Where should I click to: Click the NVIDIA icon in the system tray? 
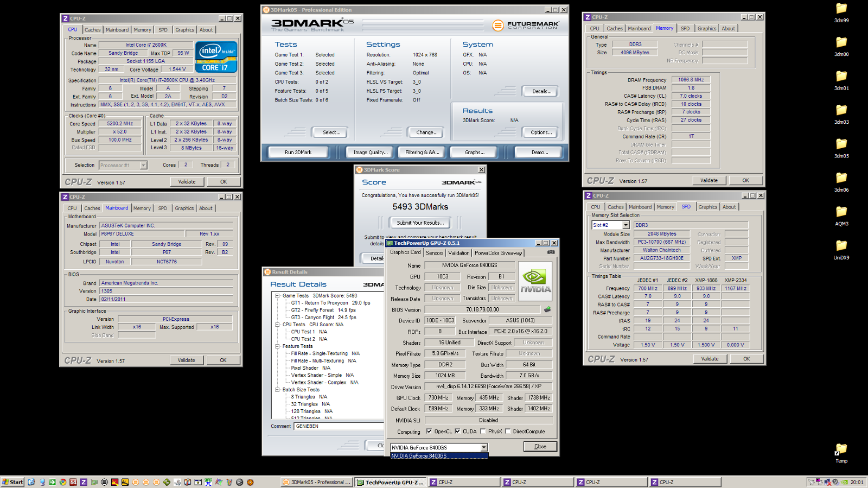coord(844,482)
